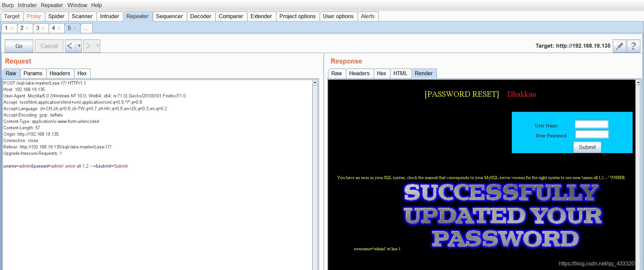Click the 'Connection: close' header line
The width and height of the screenshot is (644, 270).
21,141
